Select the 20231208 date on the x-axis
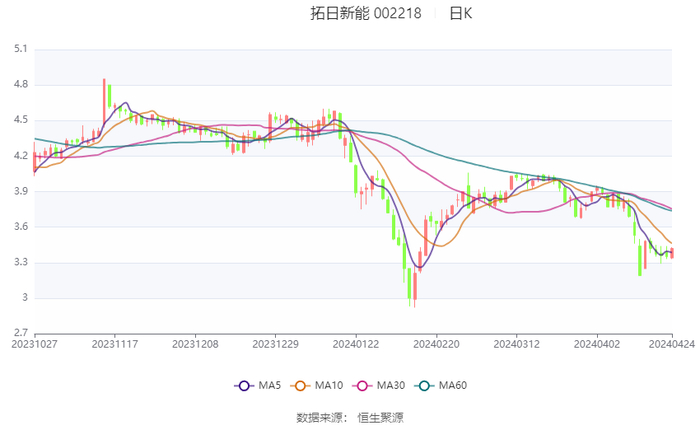This screenshot has width=700, height=426. tap(196, 343)
